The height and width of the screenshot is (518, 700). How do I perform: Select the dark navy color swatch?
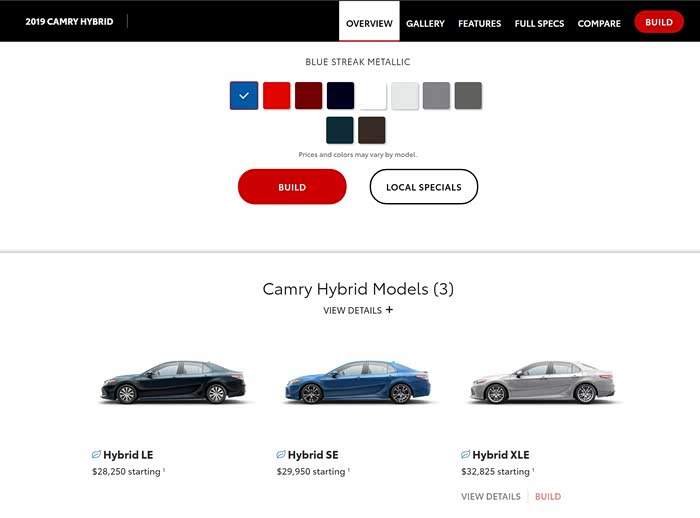pos(340,95)
